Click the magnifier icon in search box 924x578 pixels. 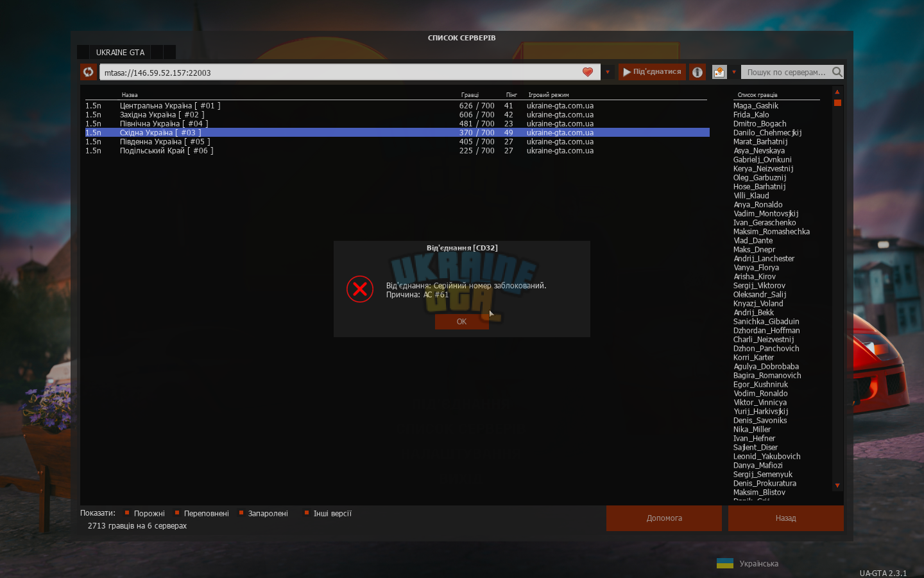click(837, 72)
